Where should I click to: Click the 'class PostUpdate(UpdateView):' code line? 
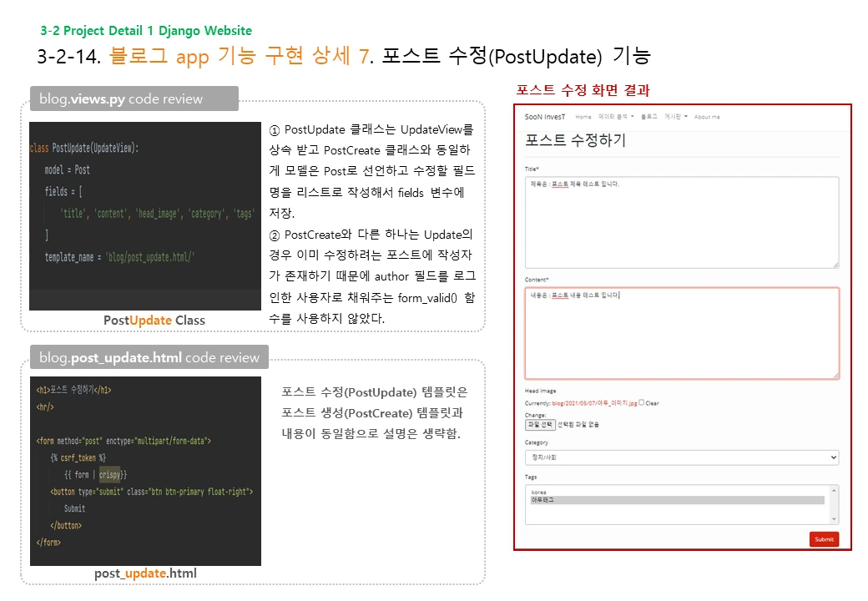point(84,148)
